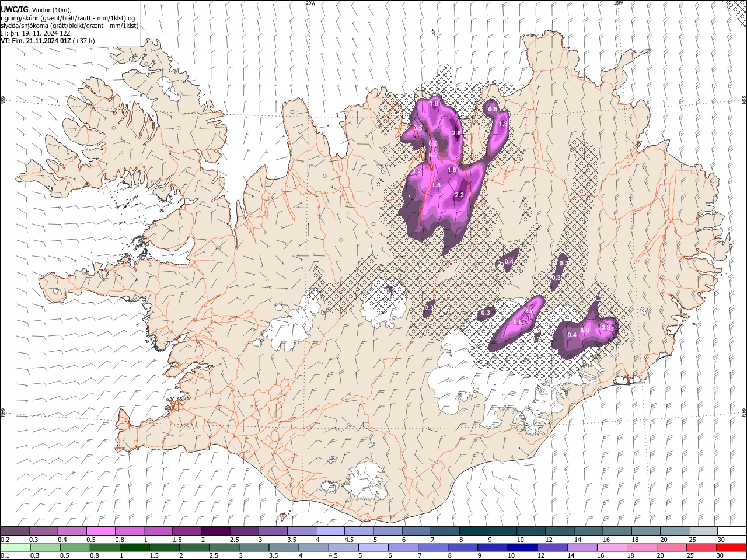Select the 'VT: Fim. 21.11.2024 01Z (+37 h)' line

tap(48, 41)
